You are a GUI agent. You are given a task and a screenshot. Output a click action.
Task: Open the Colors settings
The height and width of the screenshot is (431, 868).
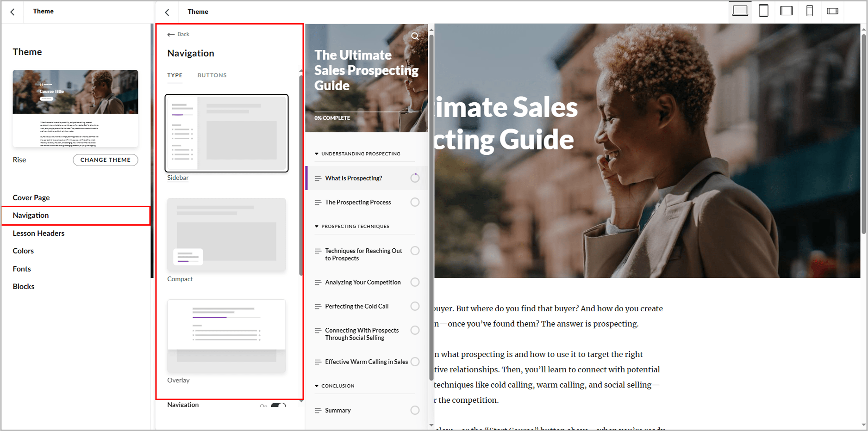point(23,251)
